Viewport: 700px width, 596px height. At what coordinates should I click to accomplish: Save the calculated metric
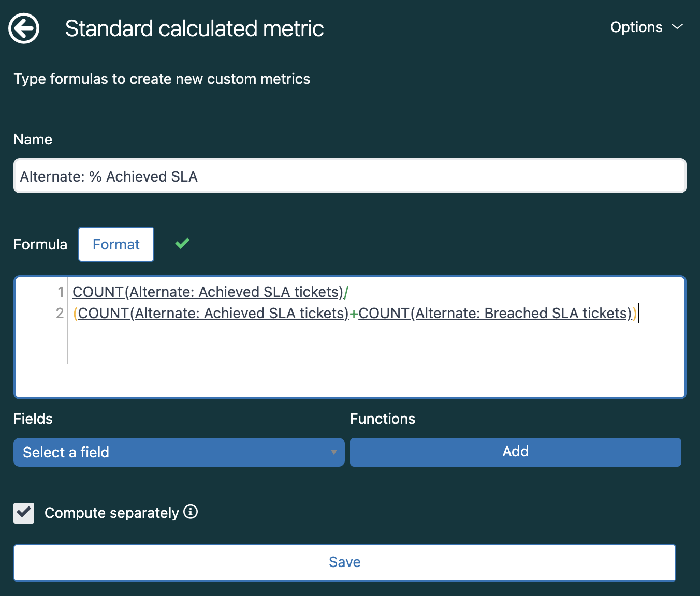[345, 562]
